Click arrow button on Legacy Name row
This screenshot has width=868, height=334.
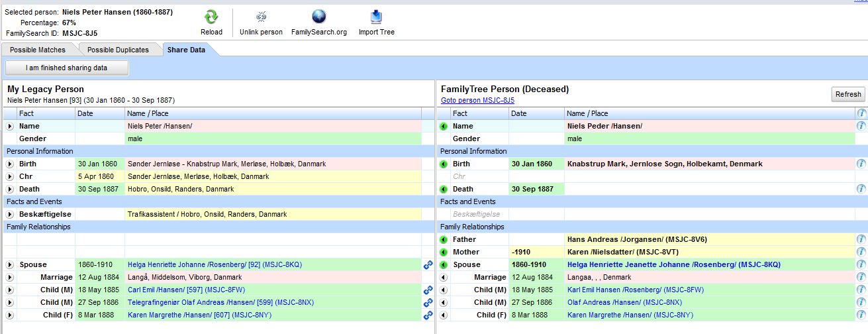coord(9,126)
